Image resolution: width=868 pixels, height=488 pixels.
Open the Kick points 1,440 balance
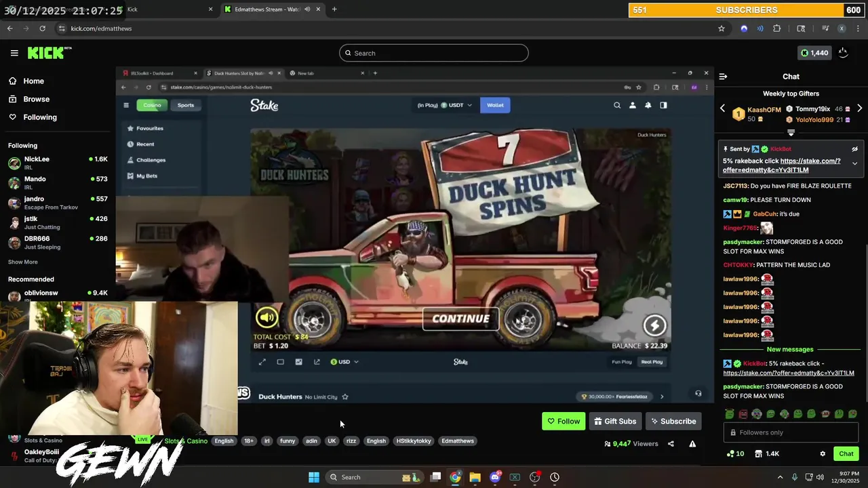point(814,53)
